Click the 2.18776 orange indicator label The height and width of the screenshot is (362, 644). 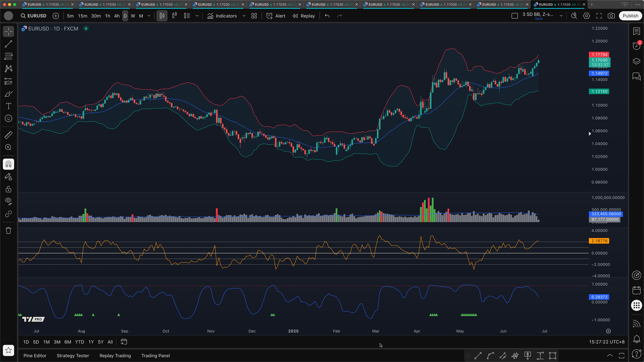tap(599, 241)
